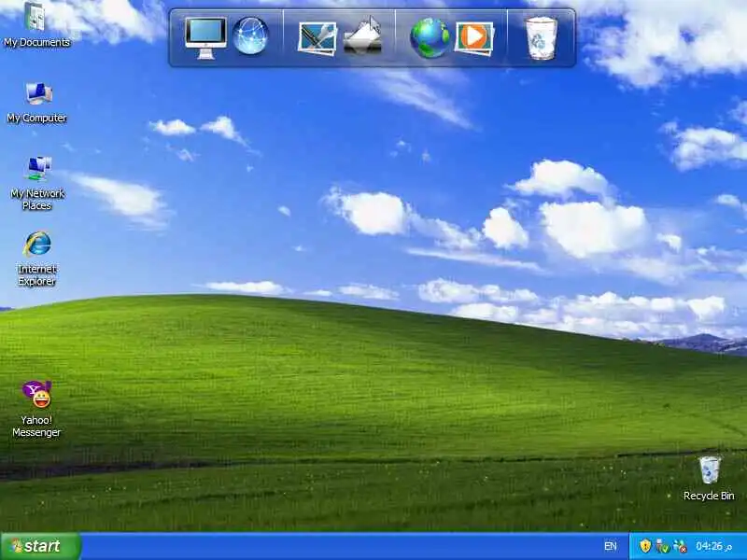
Task: Click the taskbar clock showing 04:26
Action: point(713,546)
